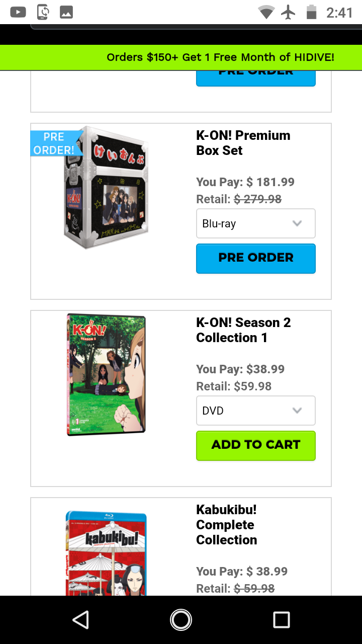Tap the image notification icon in status bar
362x644 pixels.
coord(66,12)
